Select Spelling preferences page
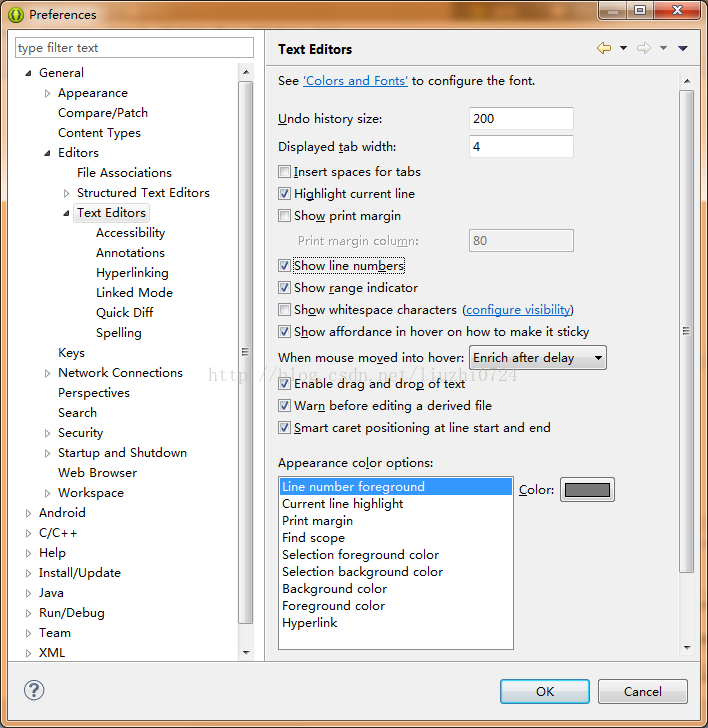The height and width of the screenshot is (728, 708). coord(118,332)
